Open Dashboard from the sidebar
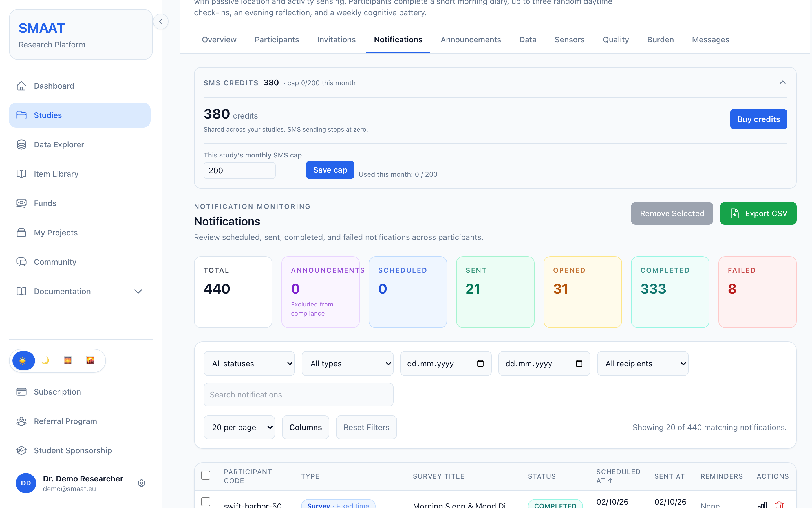The image size is (812, 508). [x=80, y=86]
